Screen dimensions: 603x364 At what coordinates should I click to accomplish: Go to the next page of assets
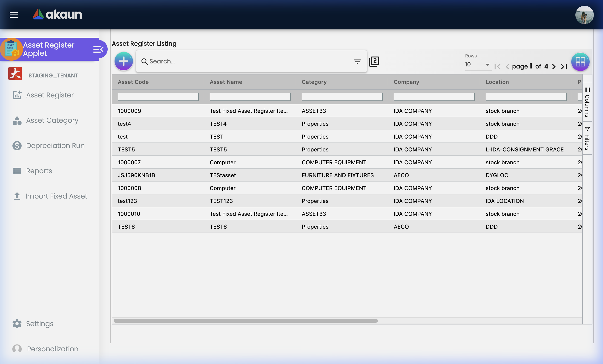point(554,66)
